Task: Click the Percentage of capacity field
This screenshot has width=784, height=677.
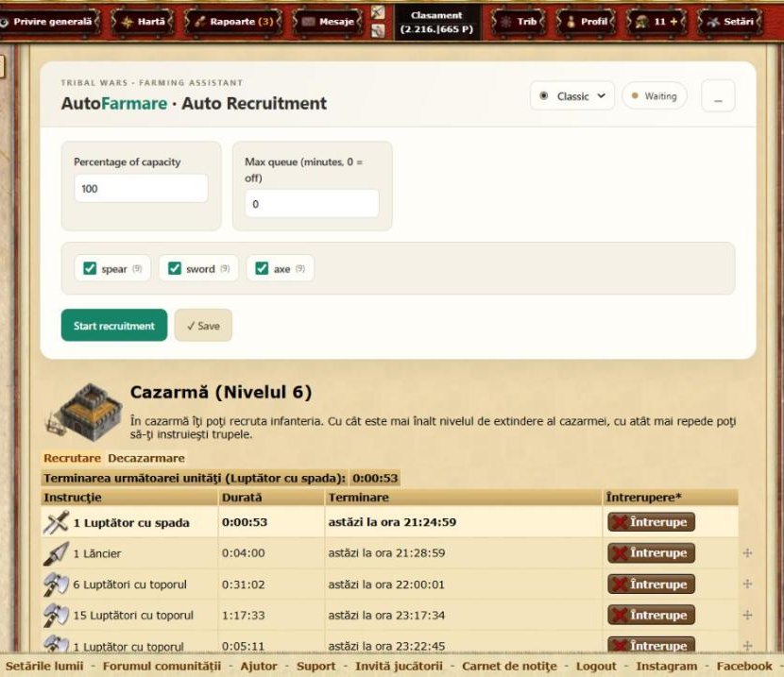Action: [x=141, y=188]
